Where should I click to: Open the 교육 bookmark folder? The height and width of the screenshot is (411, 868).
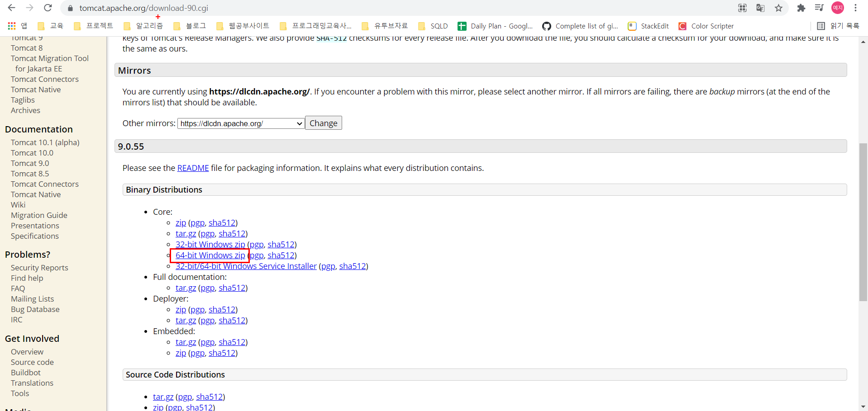pos(50,26)
